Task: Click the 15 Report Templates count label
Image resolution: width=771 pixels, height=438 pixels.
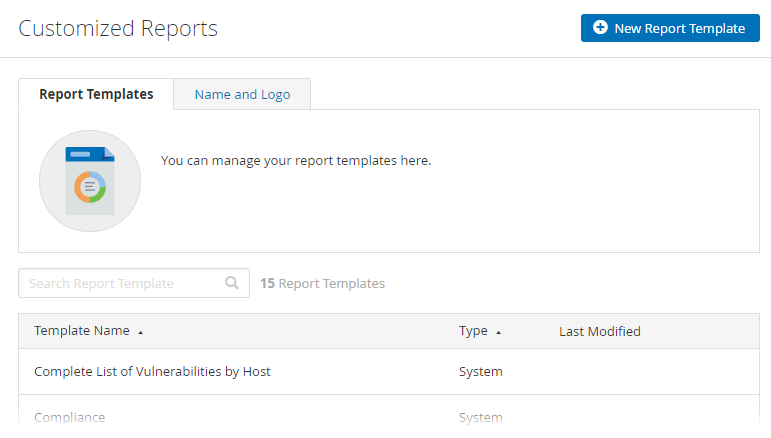Action: pos(322,283)
